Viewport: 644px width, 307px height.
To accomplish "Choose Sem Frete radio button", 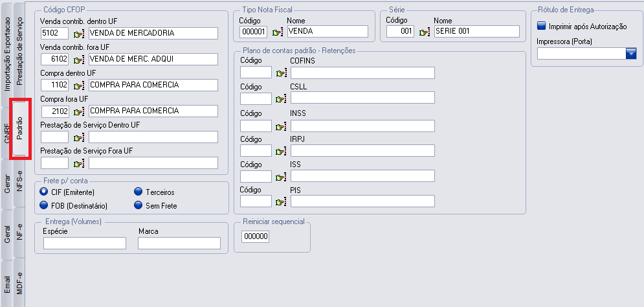I will tap(139, 206).
